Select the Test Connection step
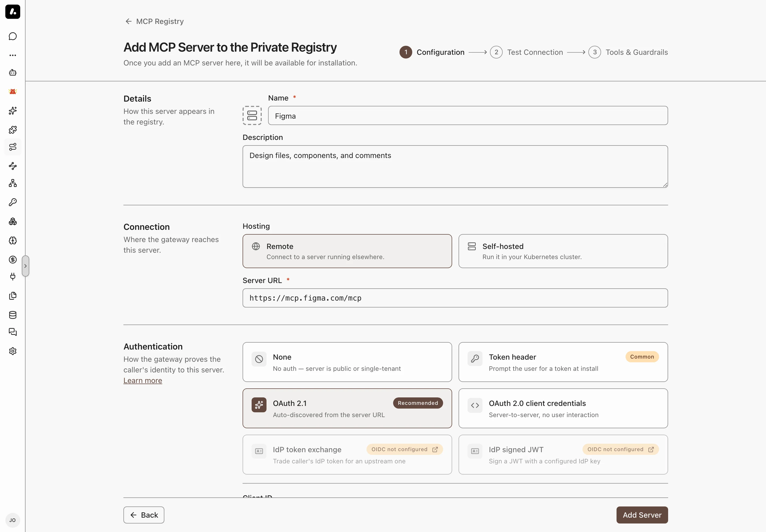Screen dimensions: 766x532 coord(526,52)
